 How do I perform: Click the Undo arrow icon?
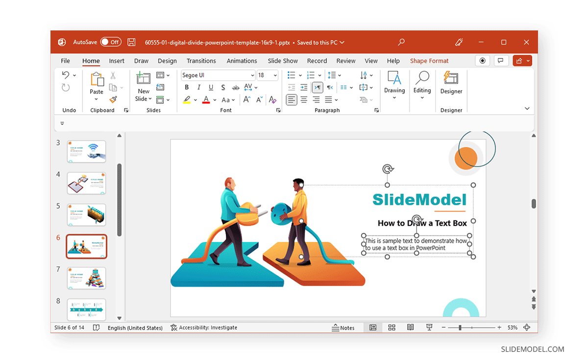(65, 74)
